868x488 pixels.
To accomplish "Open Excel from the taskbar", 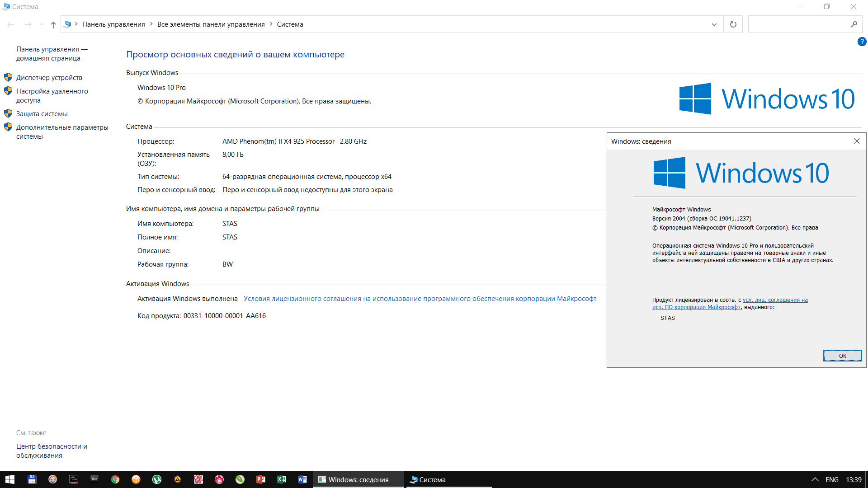I will tap(282, 479).
